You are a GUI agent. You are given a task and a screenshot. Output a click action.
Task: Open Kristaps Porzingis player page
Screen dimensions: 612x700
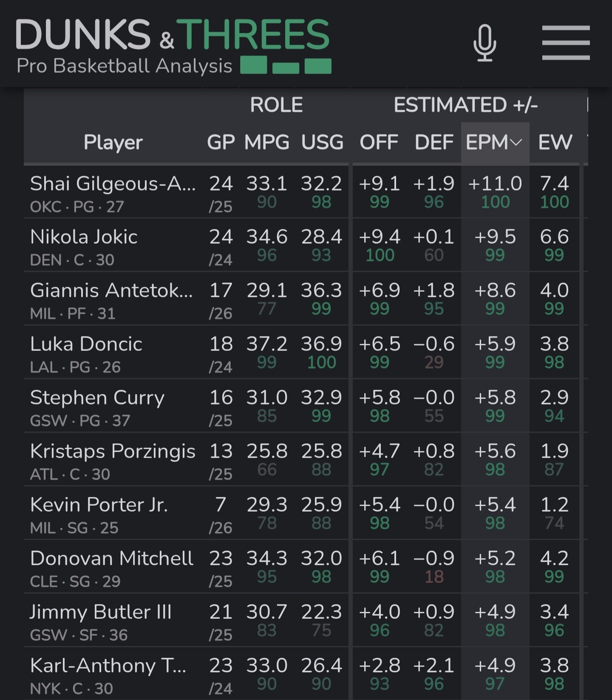point(113,452)
